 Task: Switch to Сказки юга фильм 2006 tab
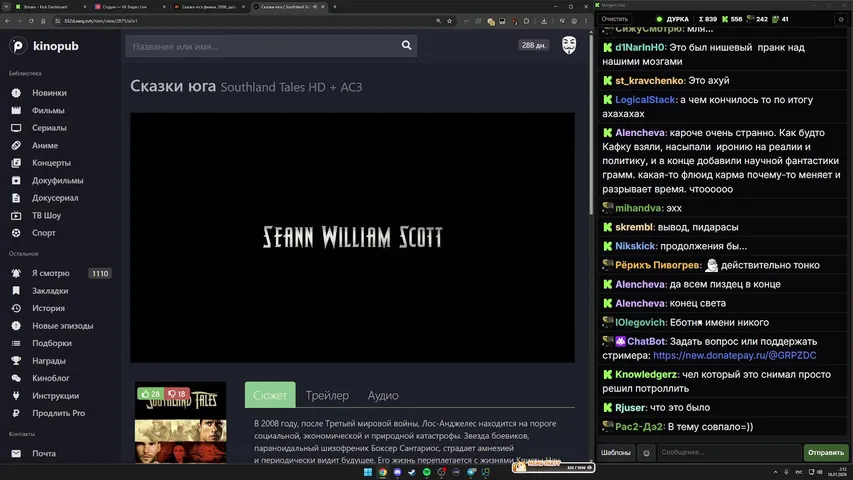pyautogui.click(x=209, y=7)
